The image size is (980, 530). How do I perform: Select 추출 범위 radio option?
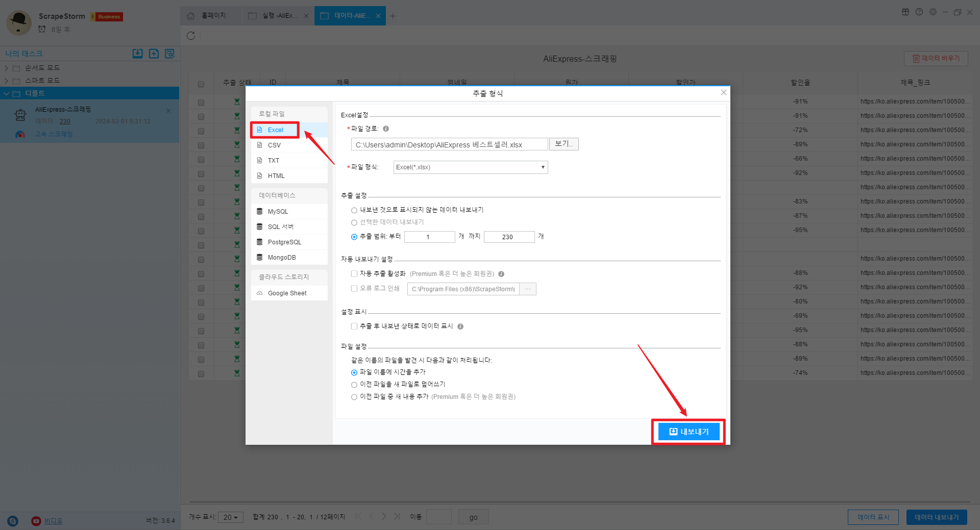(x=354, y=237)
